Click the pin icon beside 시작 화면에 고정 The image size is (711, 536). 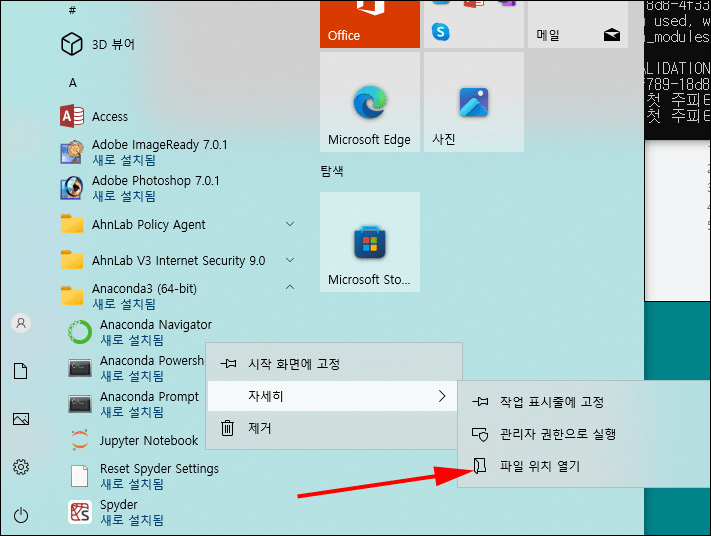(228, 363)
